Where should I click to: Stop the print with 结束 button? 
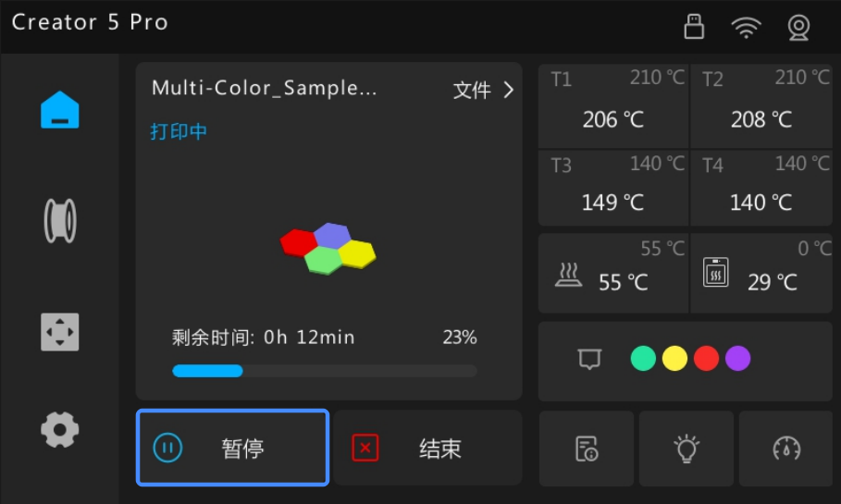tap(428, 448)
